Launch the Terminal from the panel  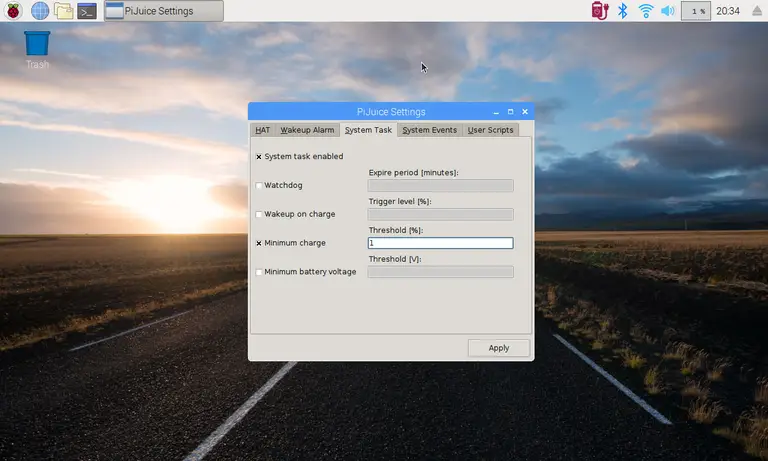[88, 11]
